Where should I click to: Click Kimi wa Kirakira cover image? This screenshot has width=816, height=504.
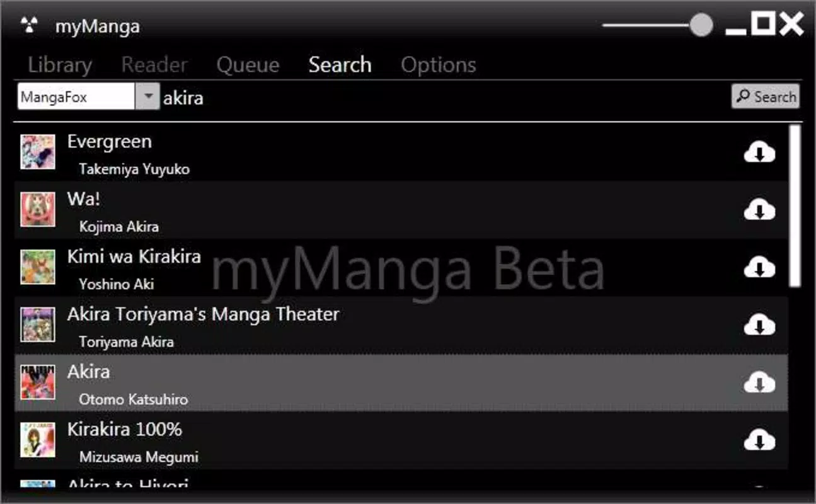pyautogui.click(x=38, y=267)
